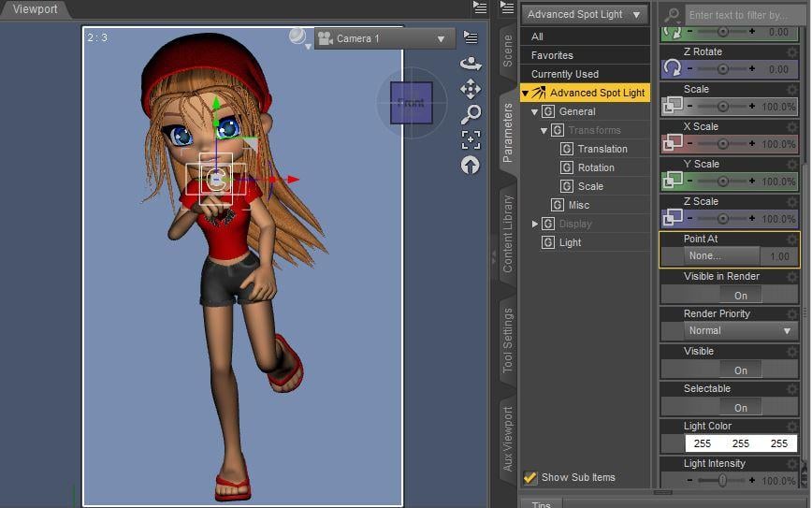The width and height of the screenshot is (812, 508).
Task: Click the Z Scale blue squares icon
Action: pyautogui.click(x=673, y=217)
